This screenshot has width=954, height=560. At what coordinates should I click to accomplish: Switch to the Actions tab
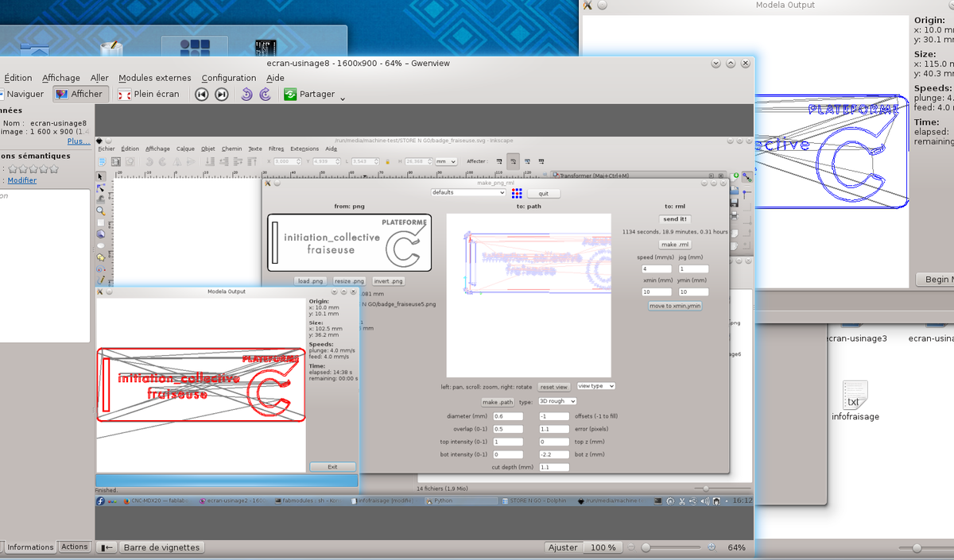(75, 546)
